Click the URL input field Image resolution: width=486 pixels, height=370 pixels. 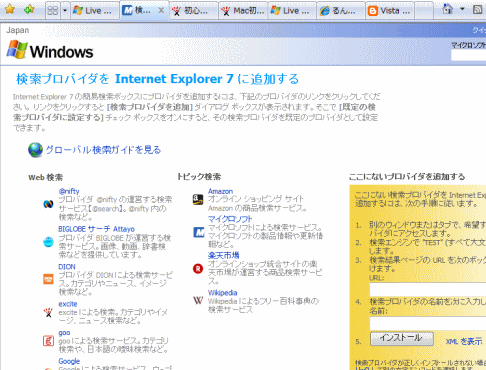coord(428,289)
